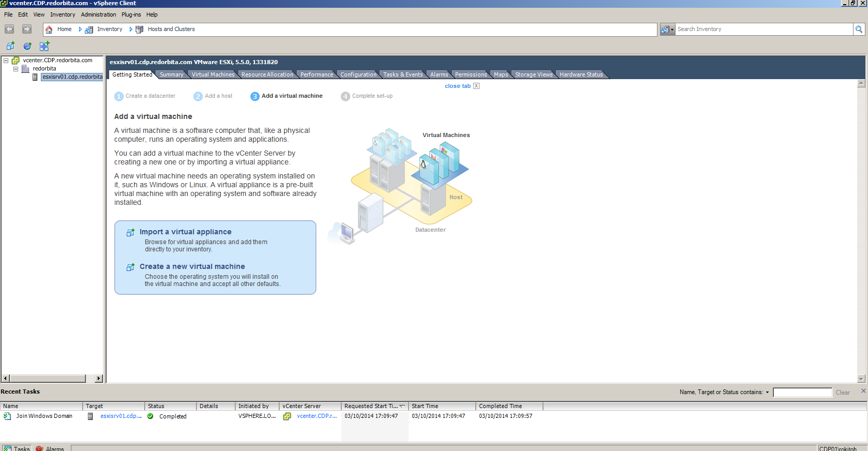Open the search inventory type dropdown
The height and width of the screenshot is (451, 868).
point(667,29)
